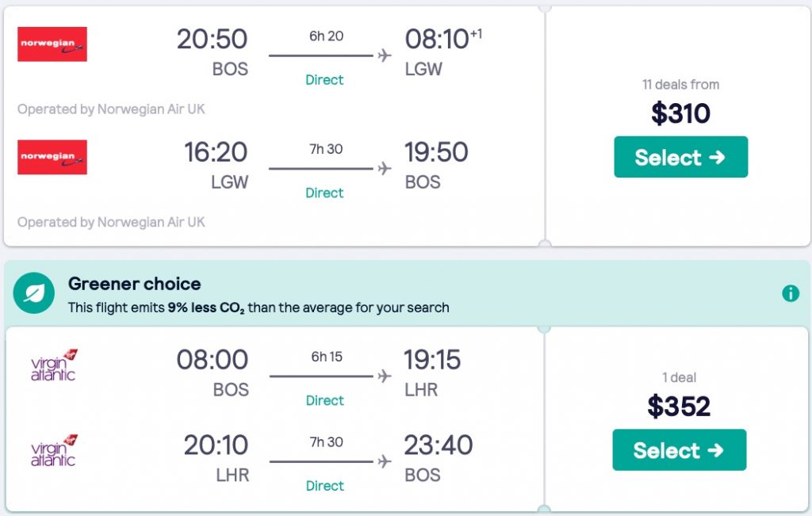Click the 1 deal label
Image resolution: width=812 pixels, height=516 pixels.
(679, 378)
